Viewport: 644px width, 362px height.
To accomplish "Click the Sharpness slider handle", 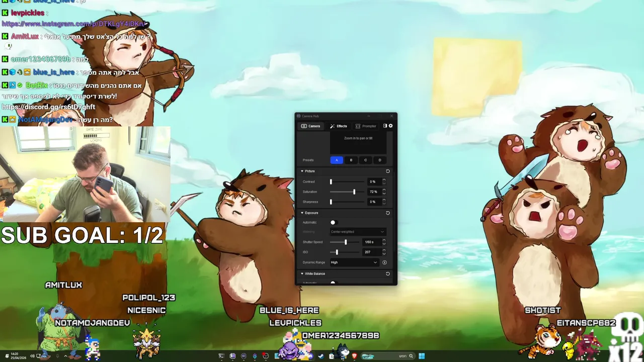I will click(x=331, y=202).
